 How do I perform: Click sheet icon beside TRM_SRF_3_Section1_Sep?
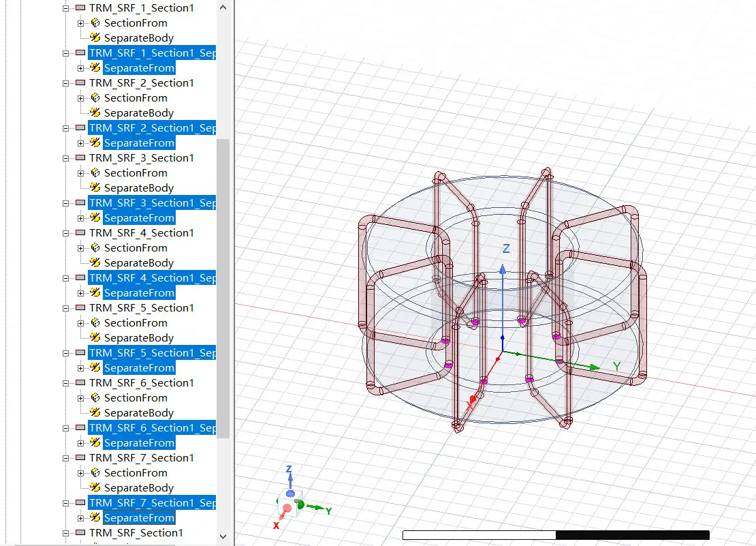(80, 202)
